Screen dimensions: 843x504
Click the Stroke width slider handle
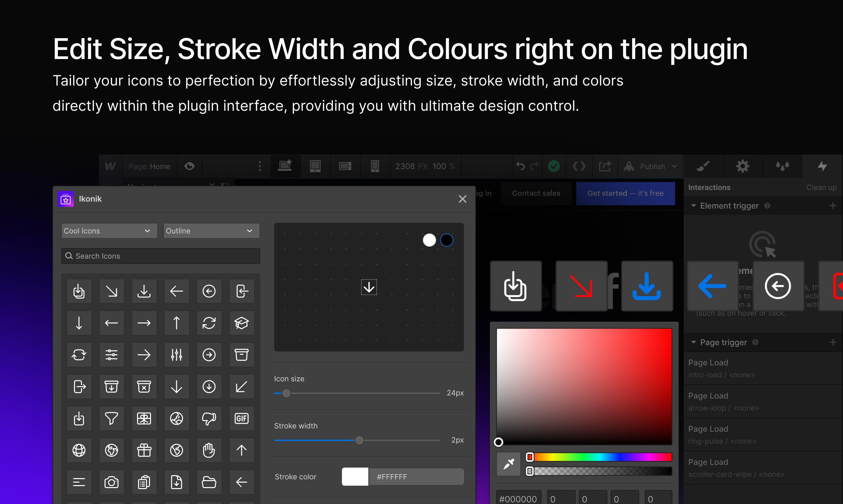359,440
